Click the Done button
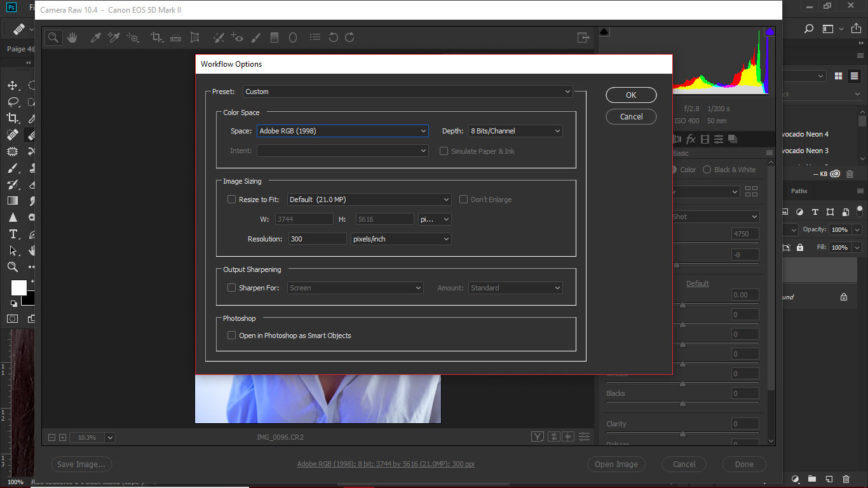The height and width of the screenshot is (488, 868). point(744,464)
